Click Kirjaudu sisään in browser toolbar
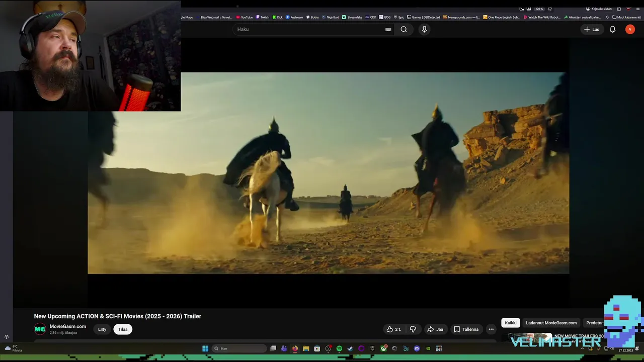The image size is (644, 362). click(599, 9)
